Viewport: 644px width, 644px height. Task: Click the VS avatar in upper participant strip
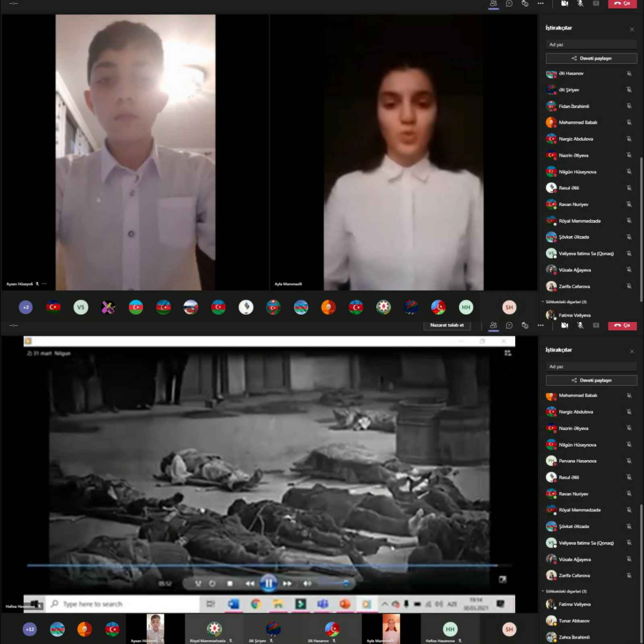[x=81, y=307]
